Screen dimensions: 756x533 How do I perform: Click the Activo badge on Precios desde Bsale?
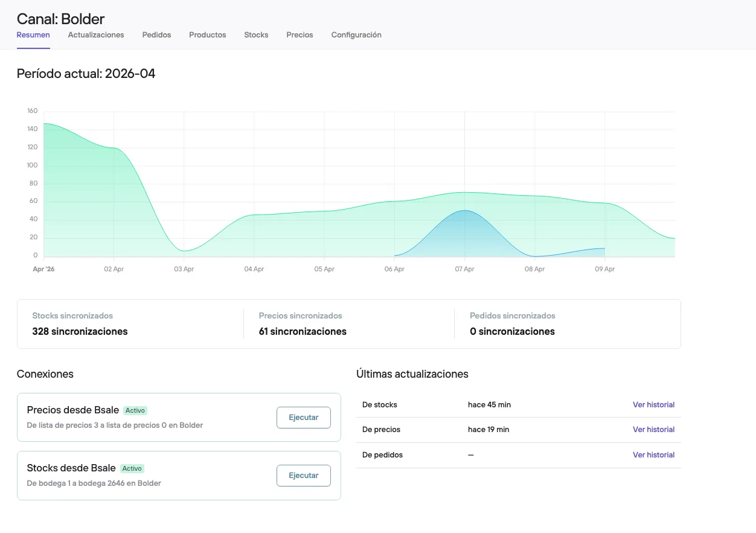click(135, 410)
